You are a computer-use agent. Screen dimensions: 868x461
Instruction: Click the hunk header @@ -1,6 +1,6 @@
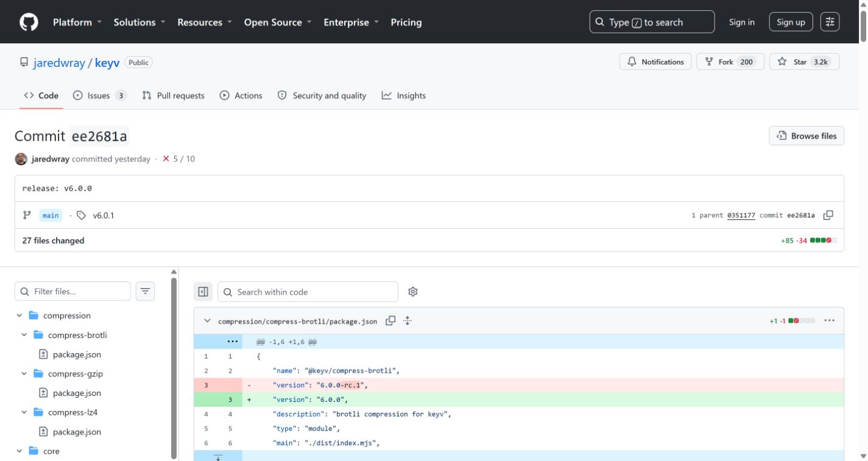point(286,342)
